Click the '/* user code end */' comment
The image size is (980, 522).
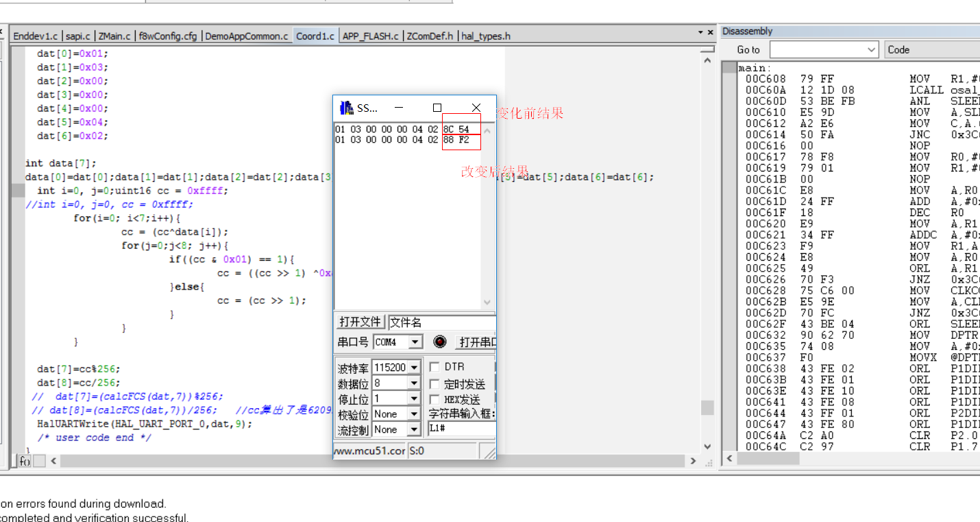[x=95, y=438]
